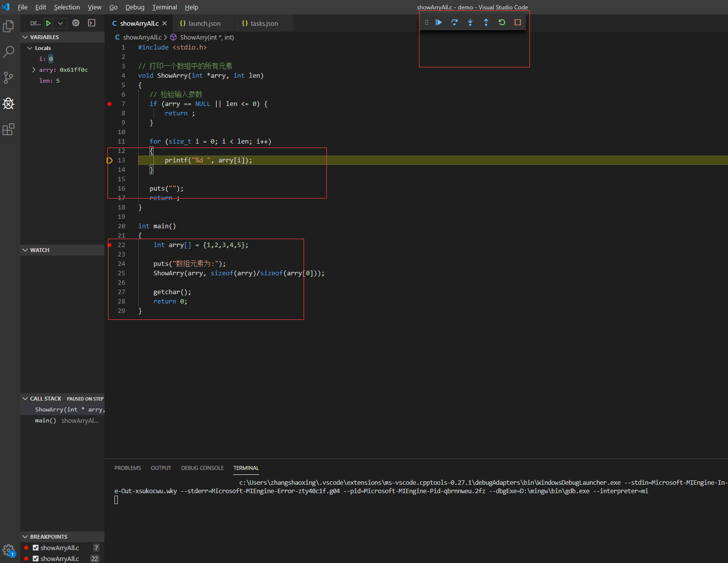Stop the debug session

click(x=518, y=22)
